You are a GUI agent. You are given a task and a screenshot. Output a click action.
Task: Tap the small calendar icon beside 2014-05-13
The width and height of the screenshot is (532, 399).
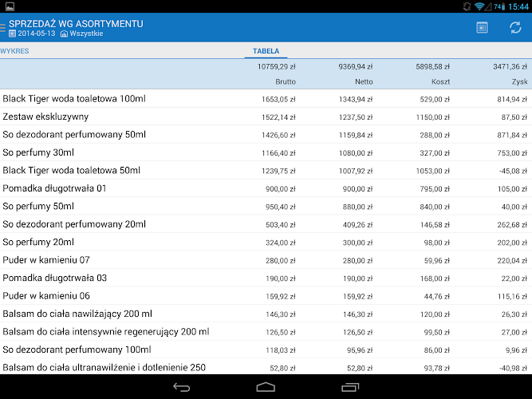[12, 34]
